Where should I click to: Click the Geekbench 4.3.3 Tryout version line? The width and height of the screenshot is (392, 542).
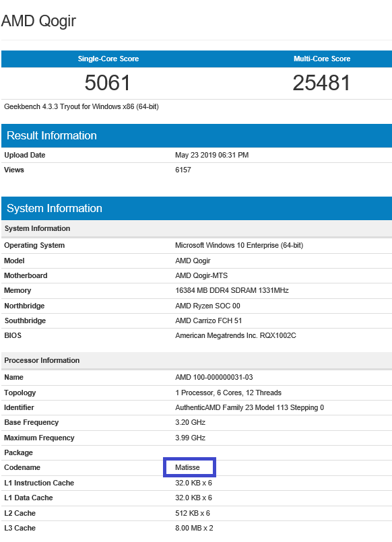[81, 107]
